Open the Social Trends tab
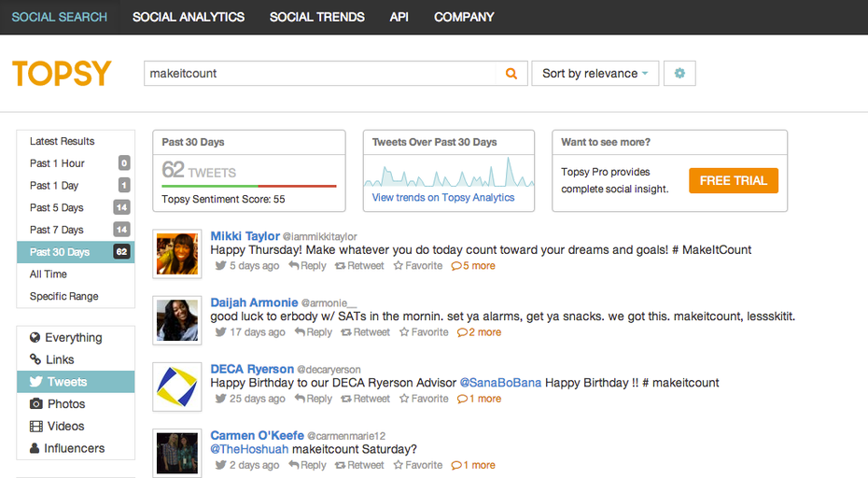868x478 pixels. coord(317,17)
